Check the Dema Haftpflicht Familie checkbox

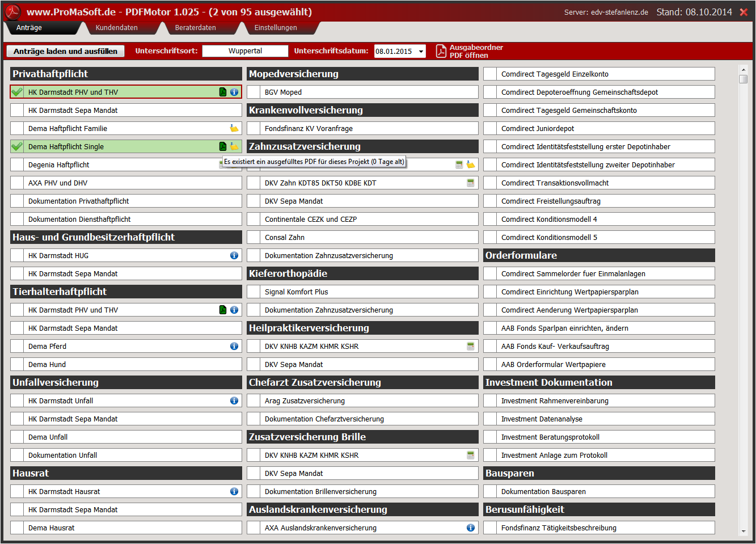[17, 128]
